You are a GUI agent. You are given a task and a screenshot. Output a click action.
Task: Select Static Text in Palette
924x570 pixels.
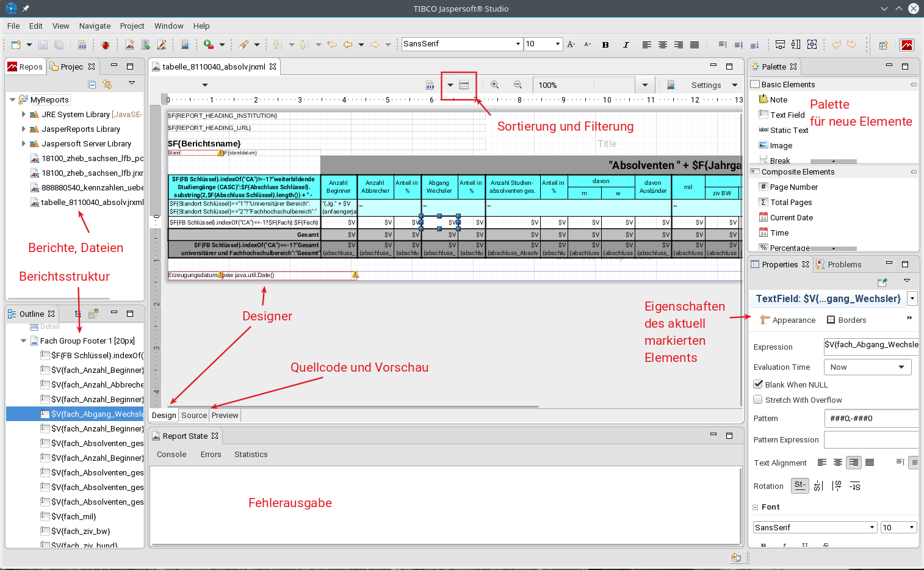[784, 130]
